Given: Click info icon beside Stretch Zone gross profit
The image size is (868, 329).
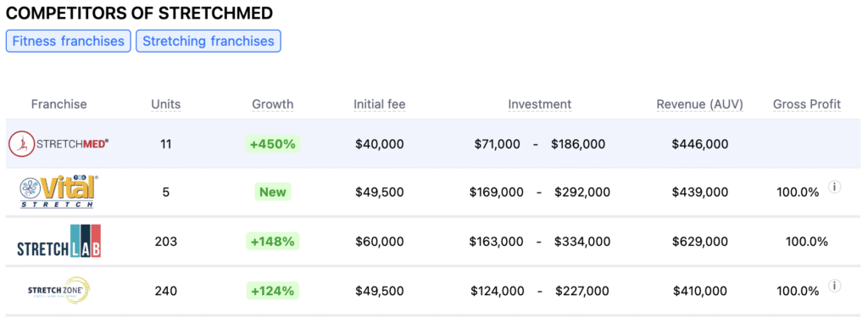Looking at the screenshot, I should coord(834,286).
